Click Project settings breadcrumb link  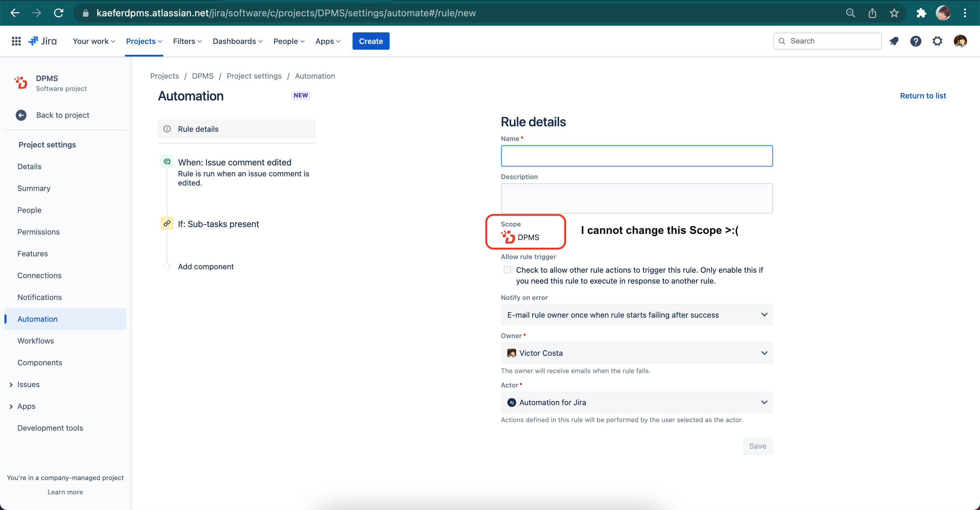254,76
